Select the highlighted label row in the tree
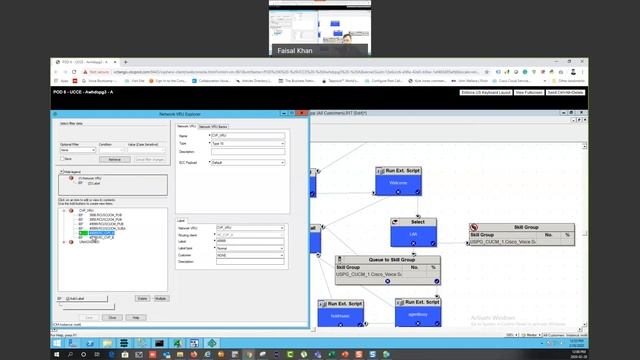 point(102,233)
